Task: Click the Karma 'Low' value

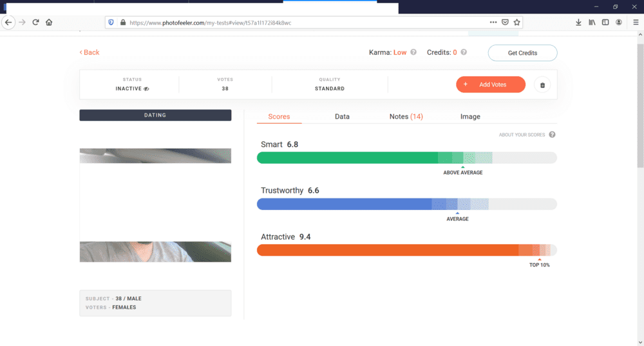Action: [x=400, y=52]
